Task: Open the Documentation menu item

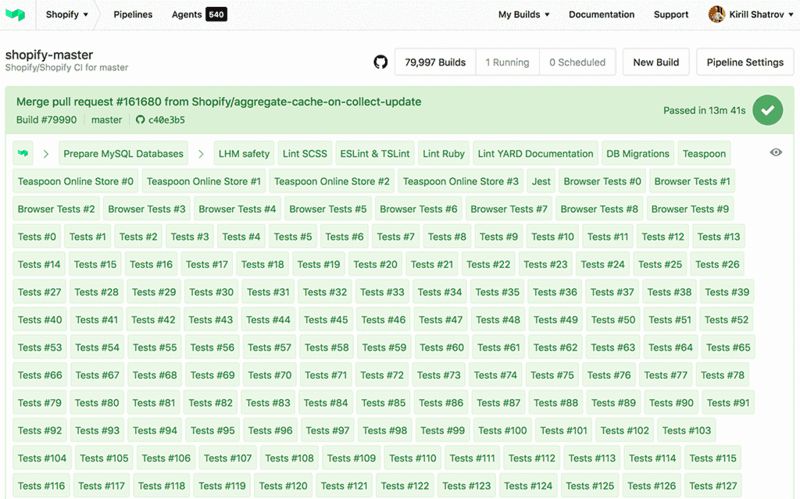Action: click(x=602, y=14)
